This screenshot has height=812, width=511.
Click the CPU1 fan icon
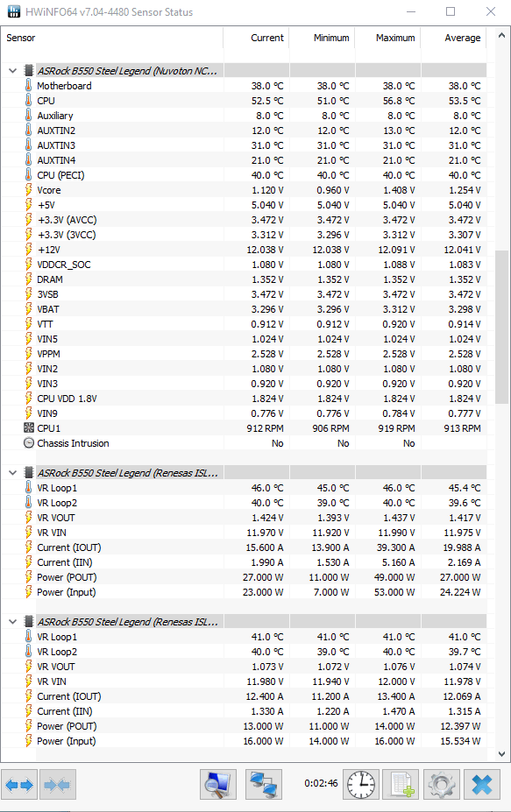coord(29,428)
